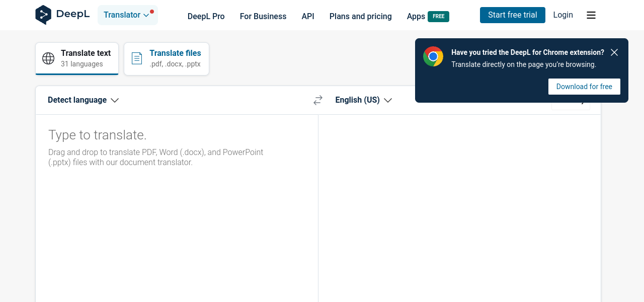Click the globe icon for Translate text
Viewport: 644px width, 302px height.
tap(48, 58)
